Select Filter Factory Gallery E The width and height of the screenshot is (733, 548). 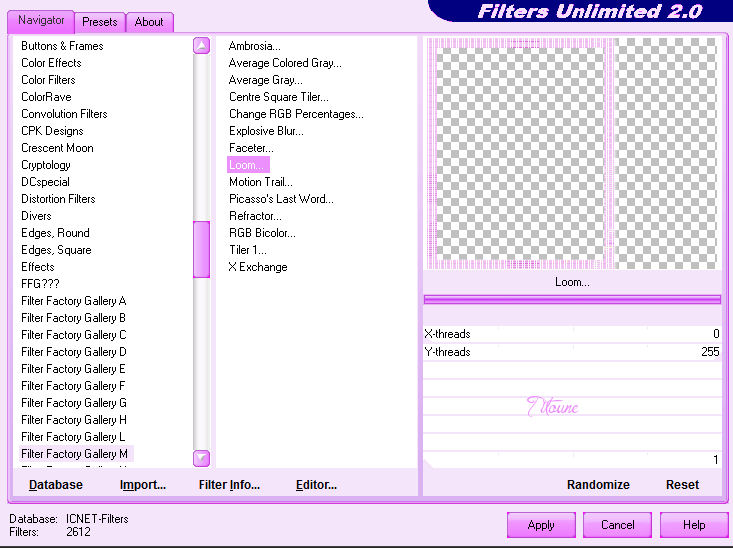(73, 369)
